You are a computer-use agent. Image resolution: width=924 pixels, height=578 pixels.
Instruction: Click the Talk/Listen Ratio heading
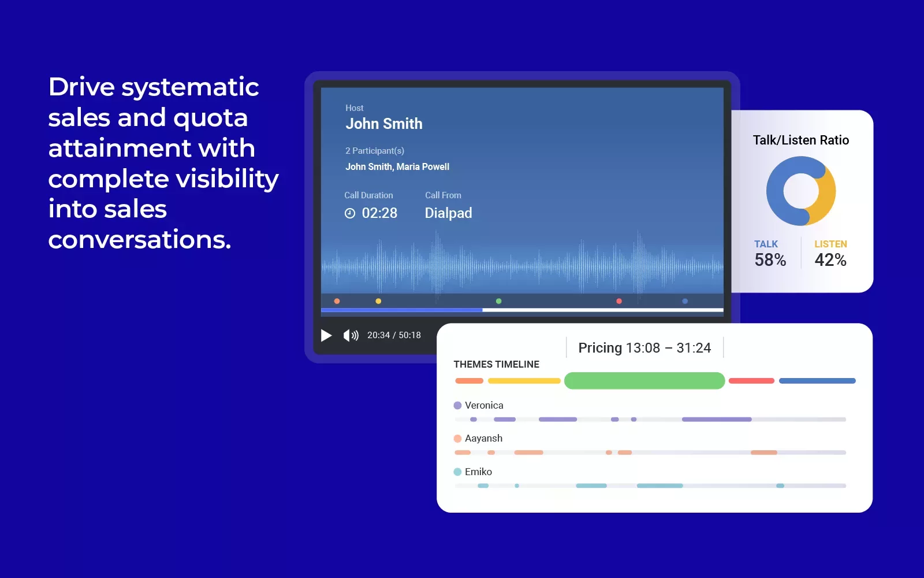point(801,140)
